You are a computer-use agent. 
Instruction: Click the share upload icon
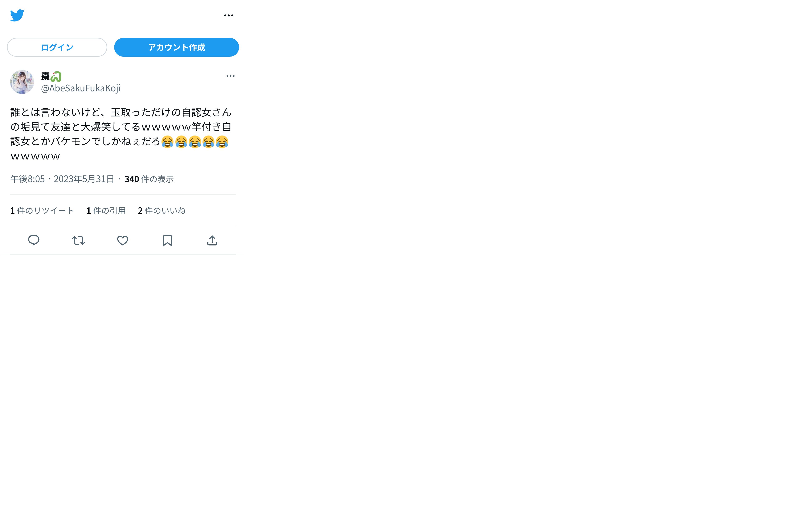pos(212,241)
